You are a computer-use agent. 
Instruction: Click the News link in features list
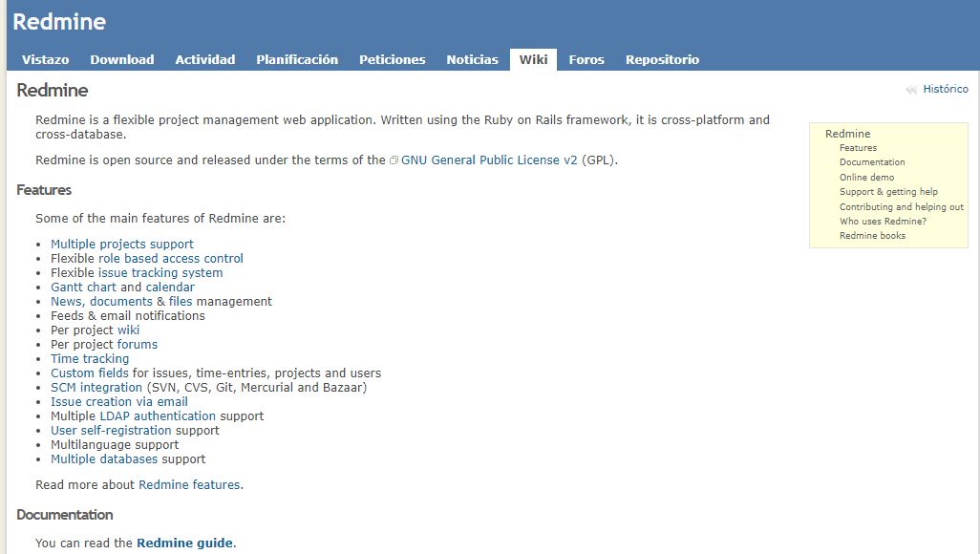(66, 302)
